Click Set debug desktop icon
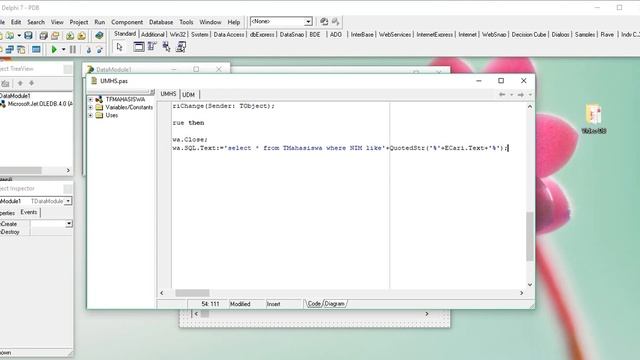The height and width of the screenshot is (360, 640). click(336, 22)
